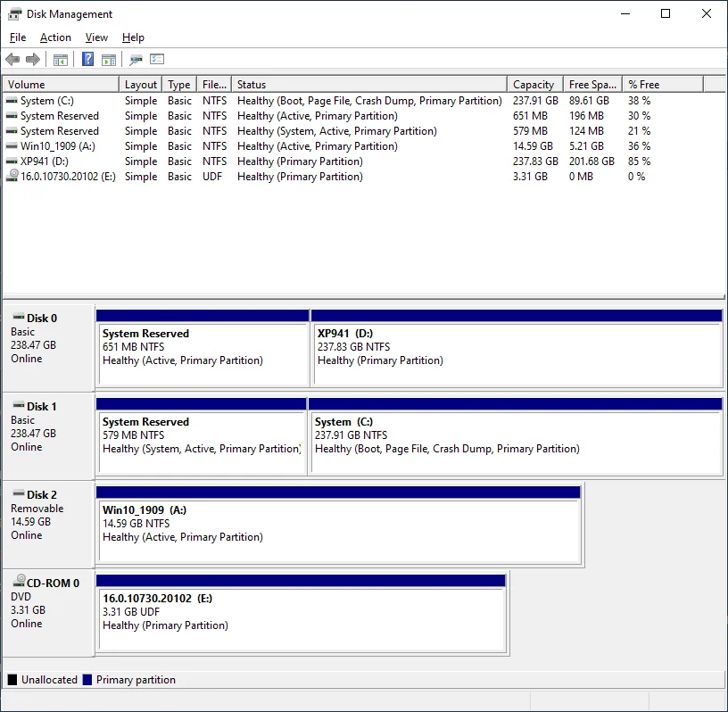
Task: Open the View menu
Action: click(x=96, y=37)
